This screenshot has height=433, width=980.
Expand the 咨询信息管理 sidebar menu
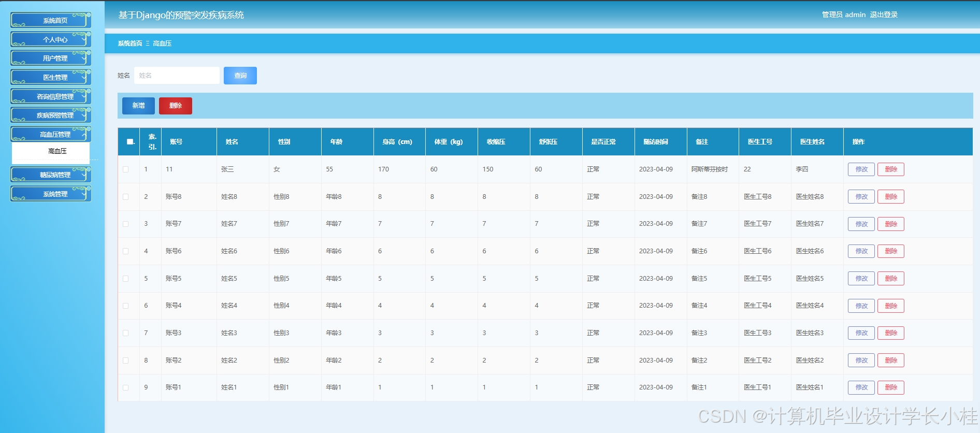pyautogui.click(x=51, y=96)
